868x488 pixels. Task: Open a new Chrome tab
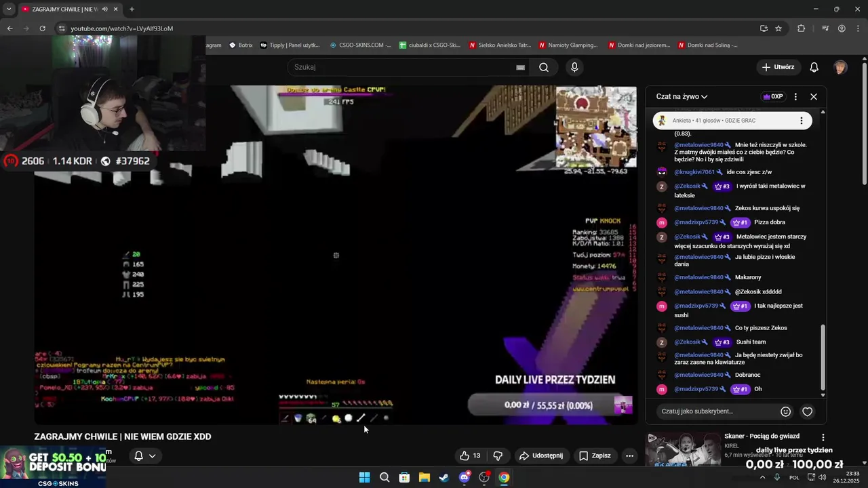coord(132,9)
